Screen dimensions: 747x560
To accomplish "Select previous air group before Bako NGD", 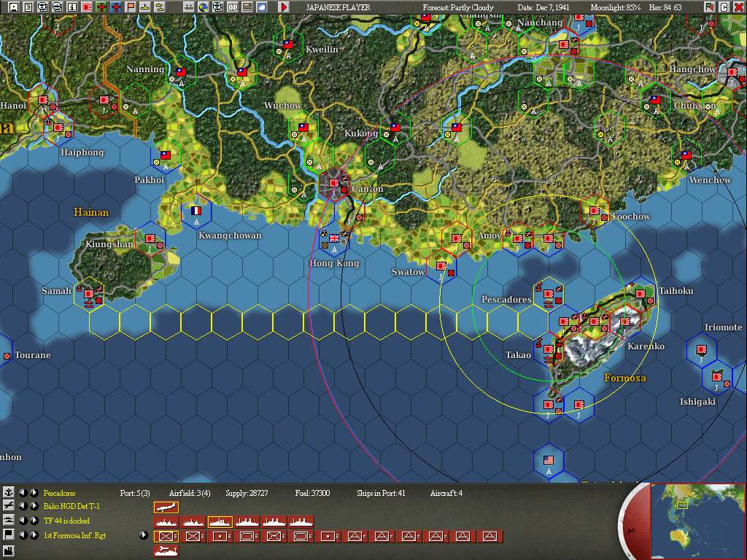I will point(23,506).
